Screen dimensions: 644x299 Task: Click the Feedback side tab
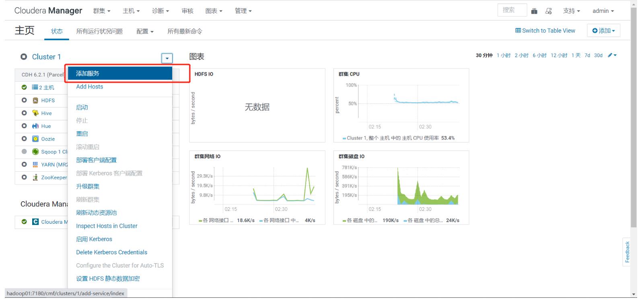(627, 252)
